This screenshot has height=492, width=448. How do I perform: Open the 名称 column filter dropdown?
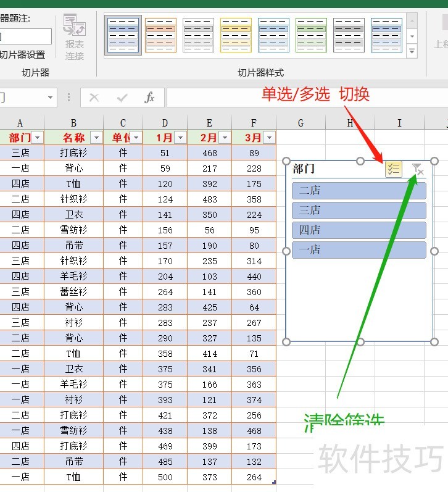coord(97,138)
